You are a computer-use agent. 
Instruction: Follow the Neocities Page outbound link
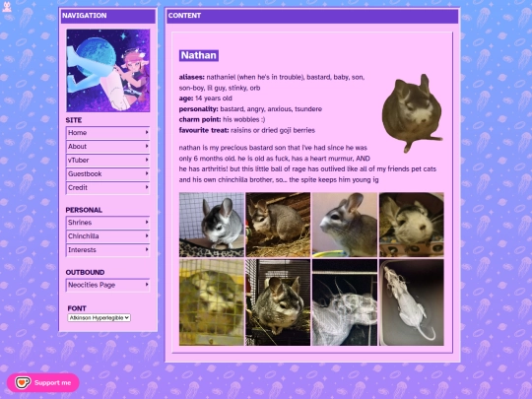(x=108, y=285)
